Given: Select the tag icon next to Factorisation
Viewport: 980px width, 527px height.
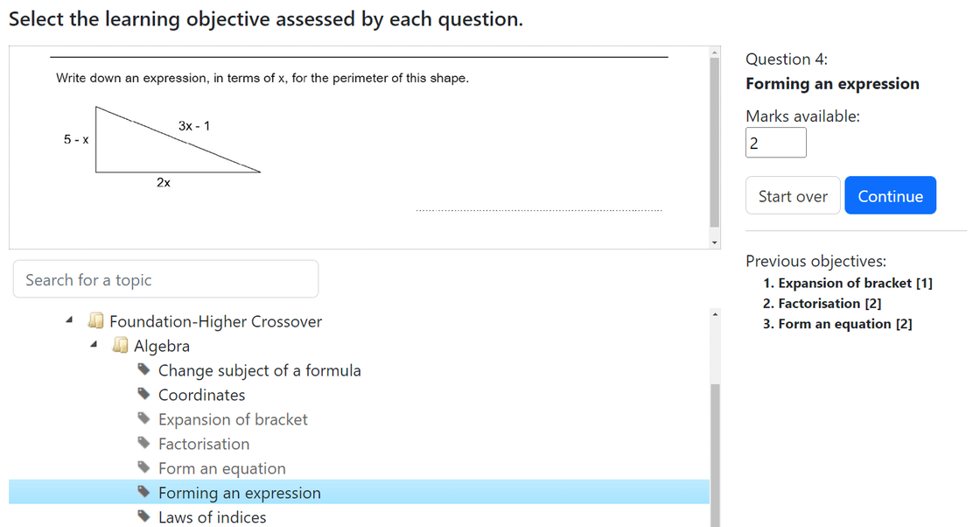Looking at the screenshot, I should [x=143, y=443].
